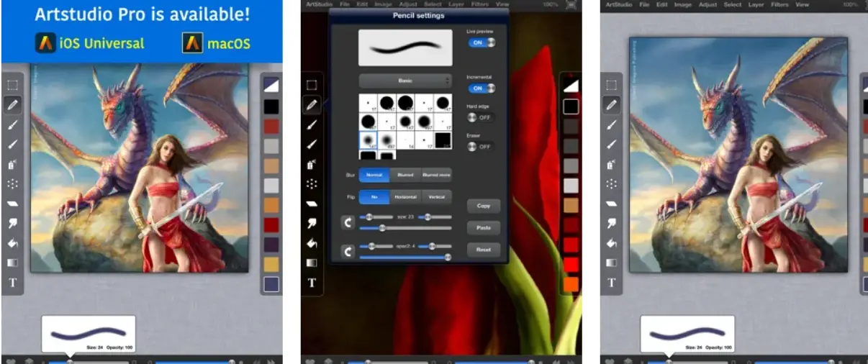Click the long size slider in Pencil settings
868x364 pixels.
405,228
